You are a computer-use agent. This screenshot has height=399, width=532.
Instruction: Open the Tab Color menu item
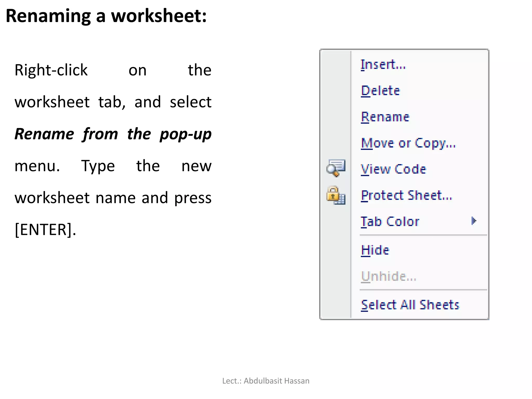[390, 222]
